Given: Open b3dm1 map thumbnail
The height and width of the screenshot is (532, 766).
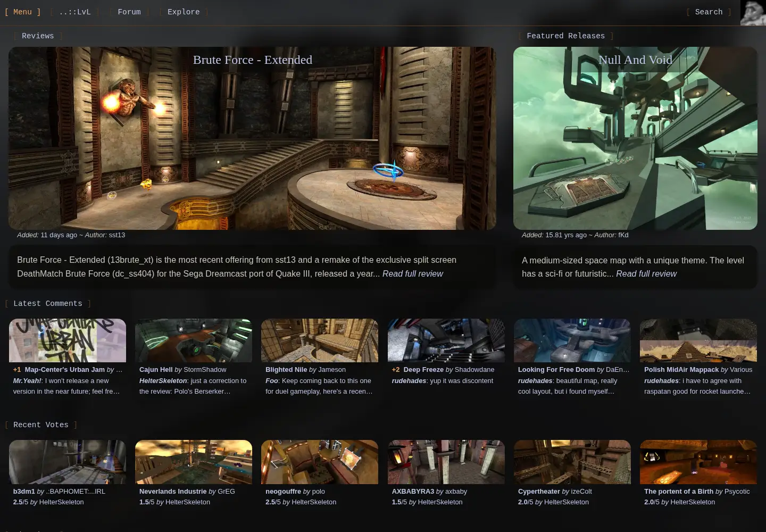Looking at the screenshot, I should point(68,462).
